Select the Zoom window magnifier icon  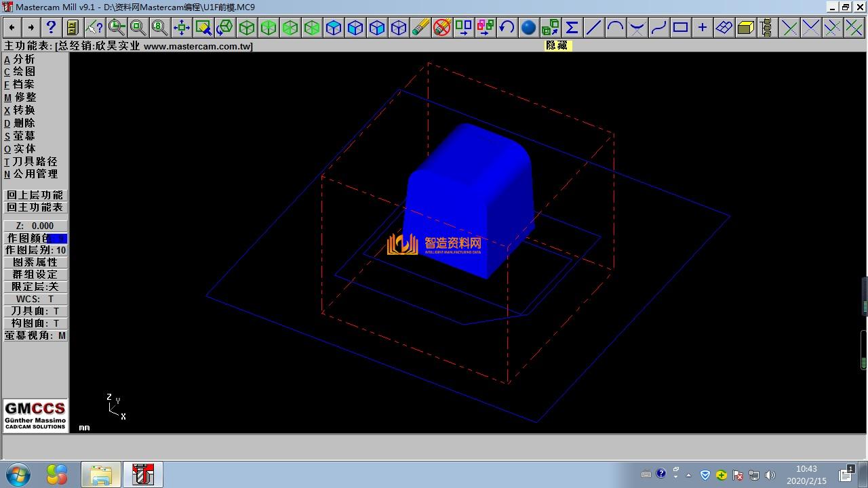coord(117,27)
